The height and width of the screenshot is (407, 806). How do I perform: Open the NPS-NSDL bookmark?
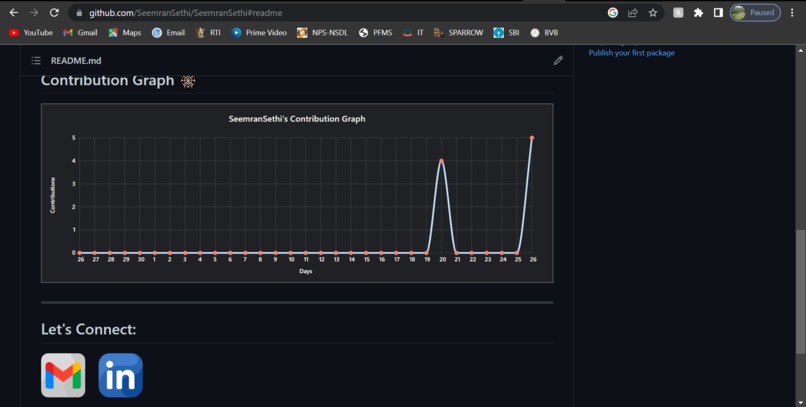point(323,32)
